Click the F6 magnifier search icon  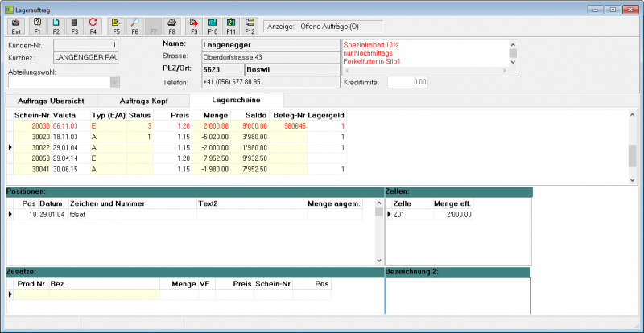[134, 26]
